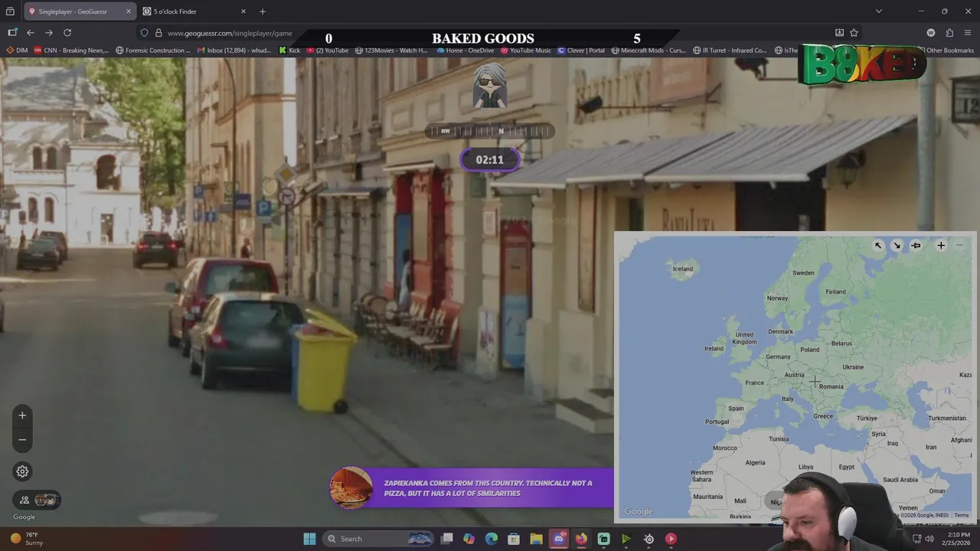Toggle the sidebar icon left of Back
Viewport: 980px width, 551px height.
coord(12,33)
